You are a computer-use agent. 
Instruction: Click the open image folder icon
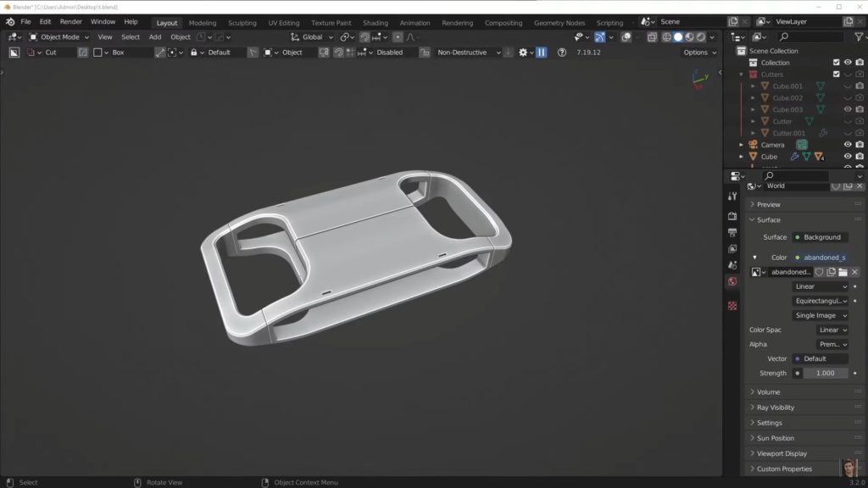(843, 272)
